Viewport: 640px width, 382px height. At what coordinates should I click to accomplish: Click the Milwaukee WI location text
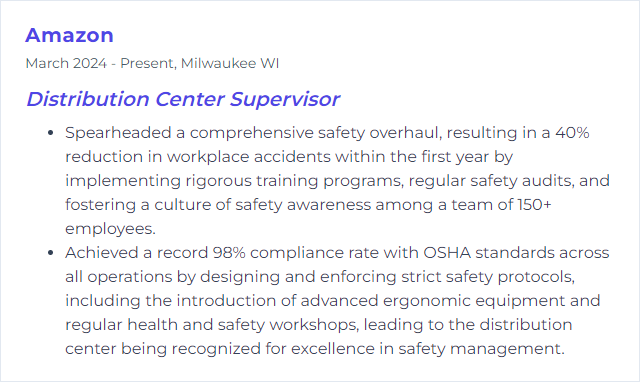(x=230, y=63)
